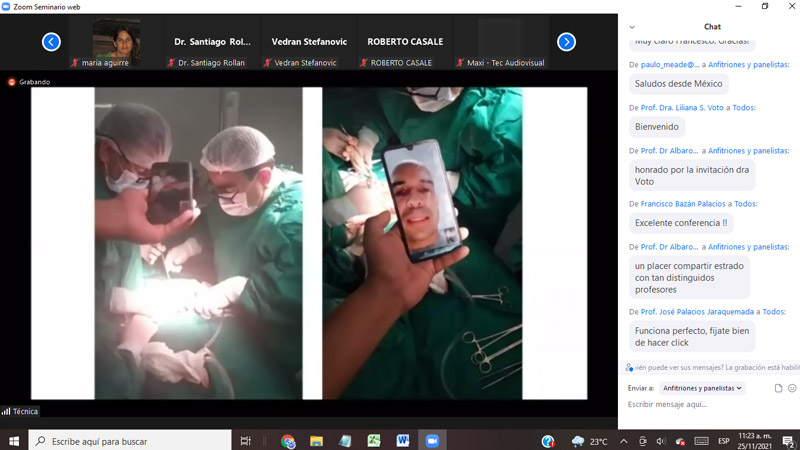
Task: Switch to Zoom taskbar icon
Action: (432, 441)
